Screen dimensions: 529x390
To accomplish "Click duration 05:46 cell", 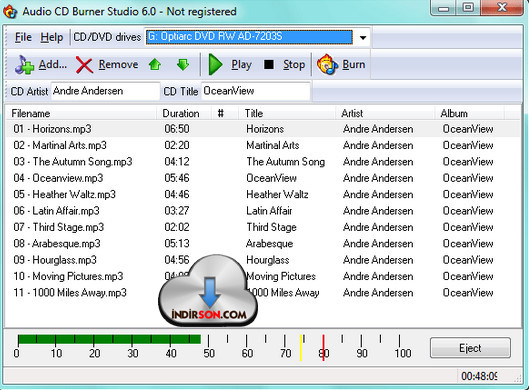I will tap(177, 178).
